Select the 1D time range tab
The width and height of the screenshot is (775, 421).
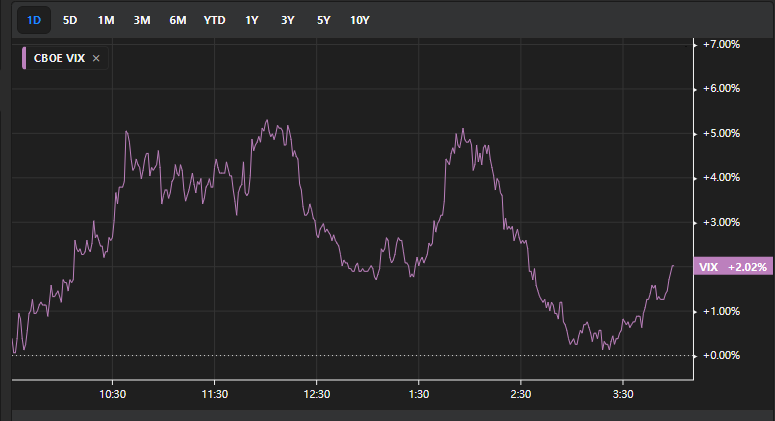coord(34,20)
